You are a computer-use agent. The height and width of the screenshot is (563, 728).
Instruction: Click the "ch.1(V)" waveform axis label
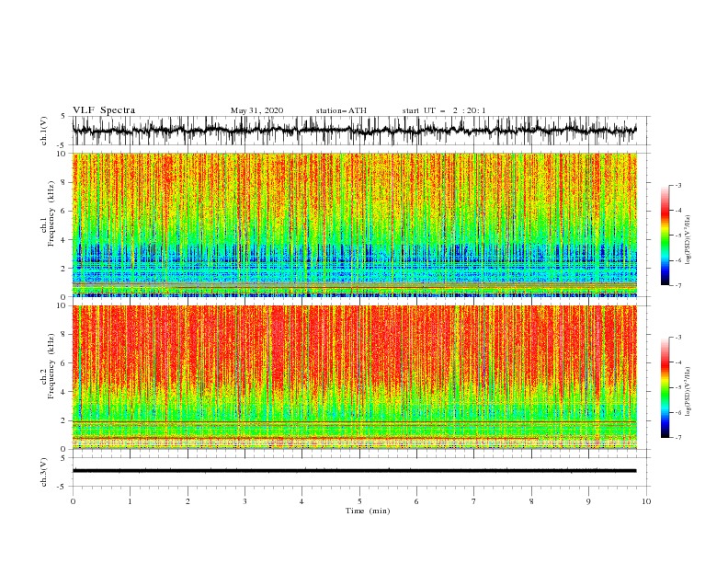pos(44,131)
